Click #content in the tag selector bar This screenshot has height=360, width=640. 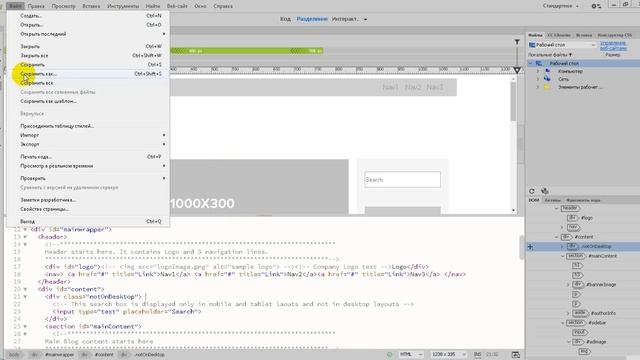coord(104,355)
